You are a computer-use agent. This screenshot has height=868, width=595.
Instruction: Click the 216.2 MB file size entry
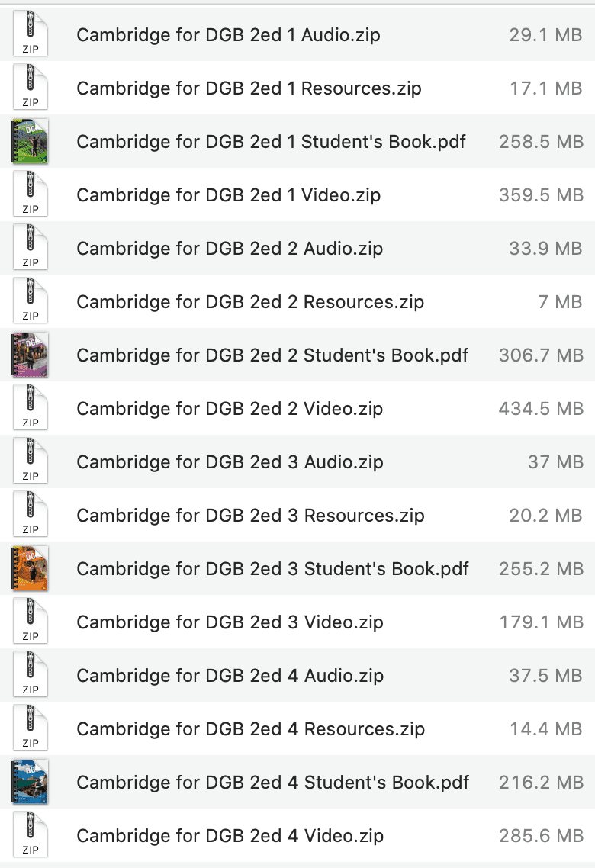[541, 783]
